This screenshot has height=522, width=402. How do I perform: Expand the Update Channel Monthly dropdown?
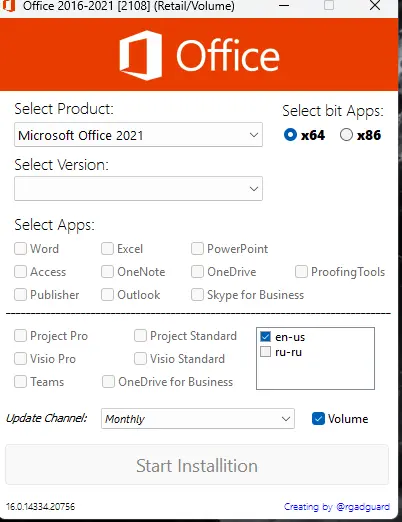198,418
